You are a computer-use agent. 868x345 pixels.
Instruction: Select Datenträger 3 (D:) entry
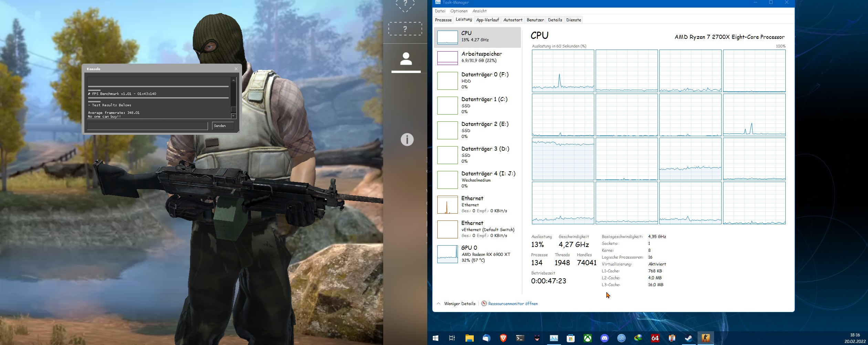pyautogui.click(x=478, y=155)
